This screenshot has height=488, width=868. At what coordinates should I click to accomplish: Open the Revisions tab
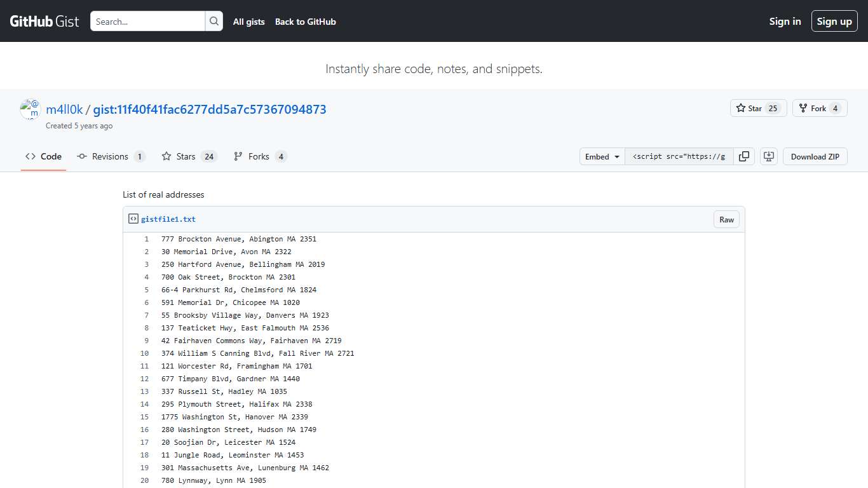tap(111, 156)
